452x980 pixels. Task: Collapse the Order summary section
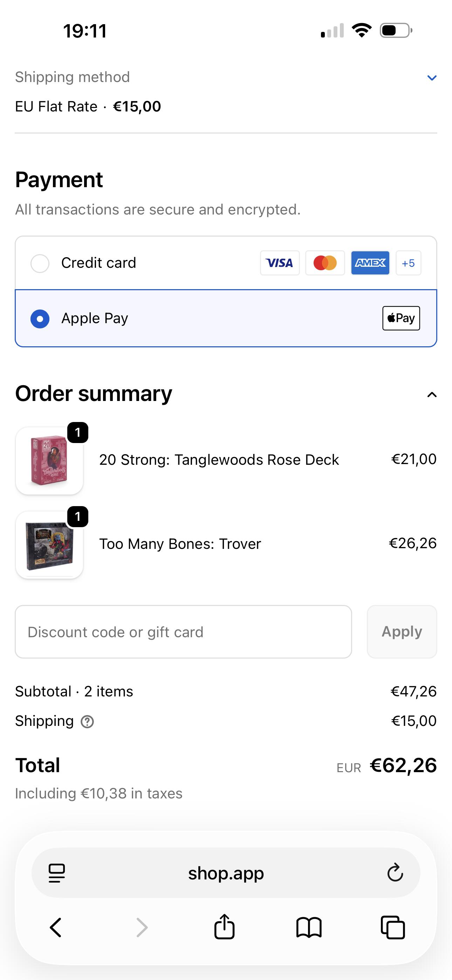click(x=431, y=395)
